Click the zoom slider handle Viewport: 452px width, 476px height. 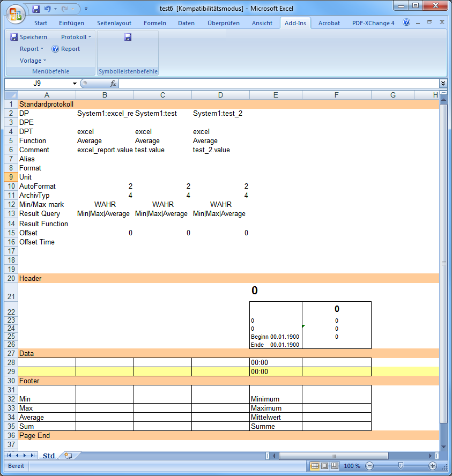pos(401,466)
